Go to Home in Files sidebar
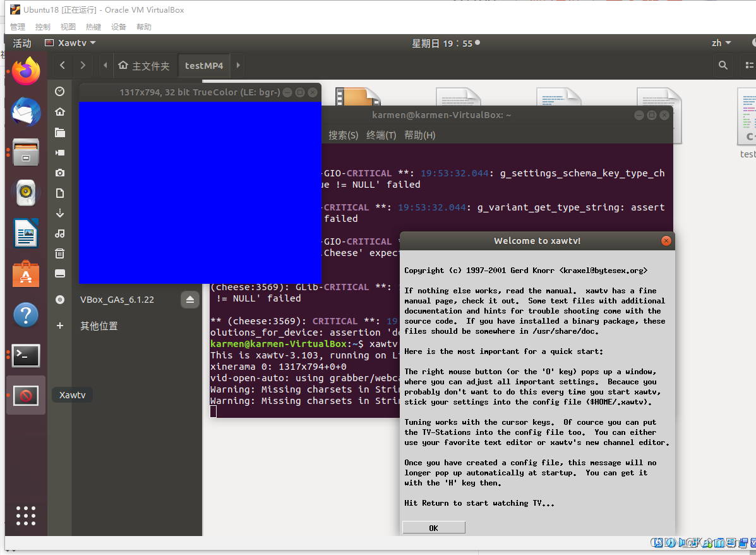 60,111
